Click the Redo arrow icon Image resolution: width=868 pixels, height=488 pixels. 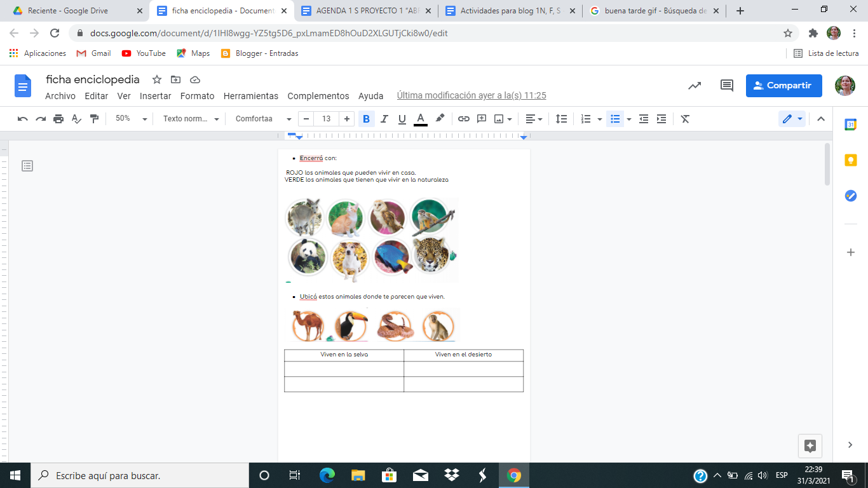coord(41,119)
